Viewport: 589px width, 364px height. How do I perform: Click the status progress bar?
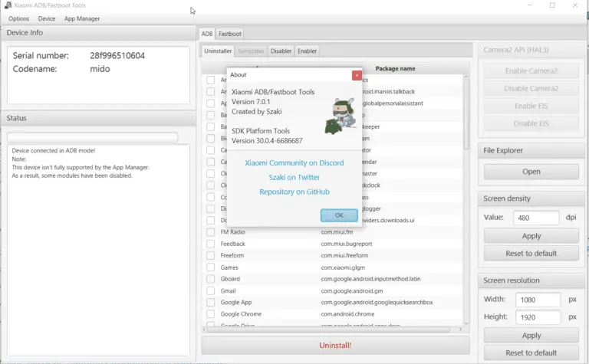pyautogui.click(x=92, y=137)
